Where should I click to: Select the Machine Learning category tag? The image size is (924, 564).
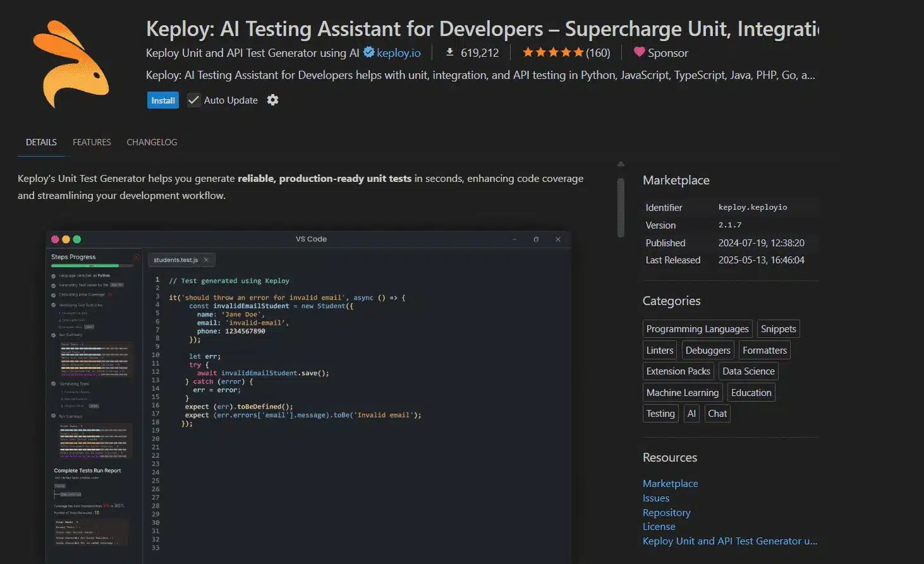point(682,393)
